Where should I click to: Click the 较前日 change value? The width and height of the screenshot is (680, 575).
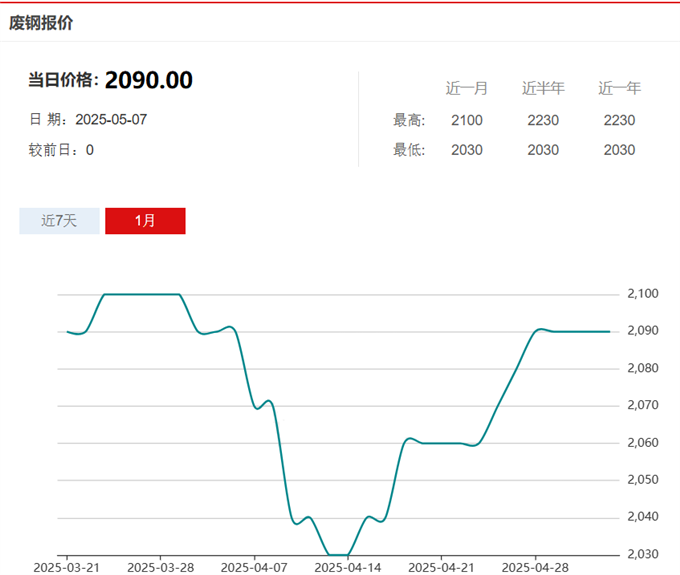[90, 150]
